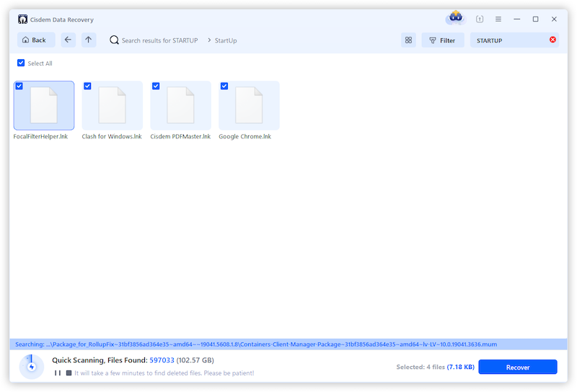Go up one folder level

click(x=89, y=40)
